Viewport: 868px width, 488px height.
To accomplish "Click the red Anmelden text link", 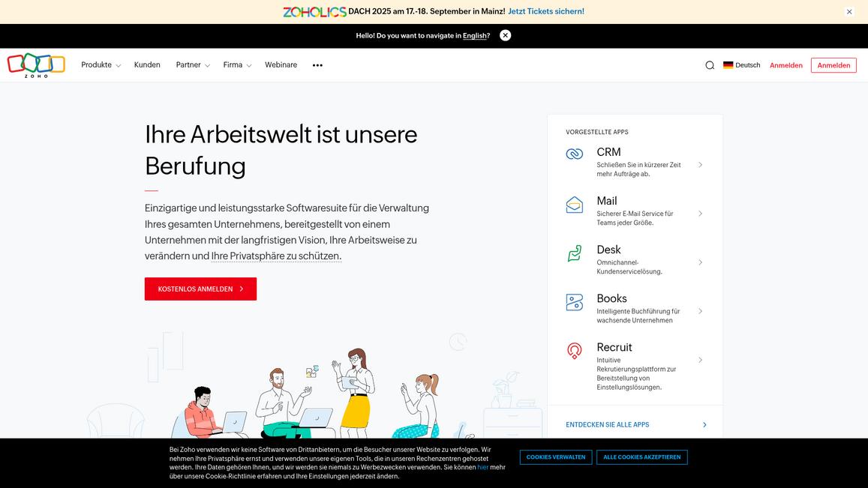I will [785, 65].
